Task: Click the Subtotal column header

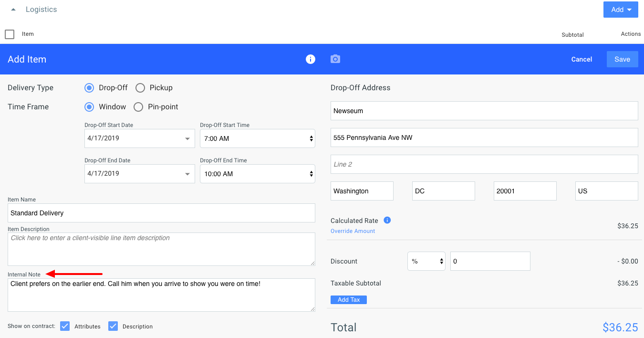Action: coord(573,35)
